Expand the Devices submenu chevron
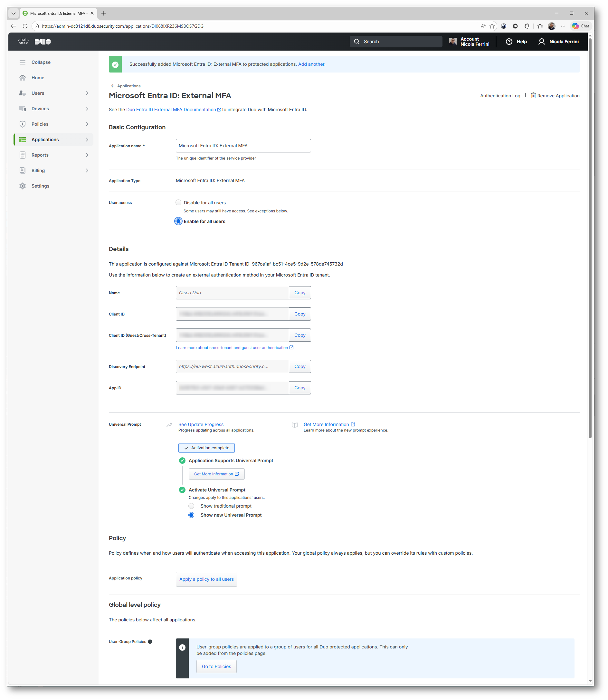 point(87,109)
